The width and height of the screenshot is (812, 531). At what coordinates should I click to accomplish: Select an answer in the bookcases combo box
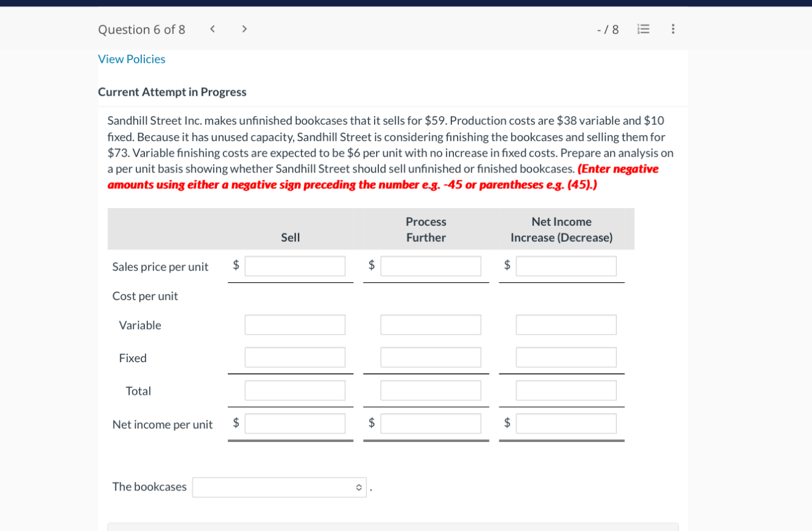(279, 487)
